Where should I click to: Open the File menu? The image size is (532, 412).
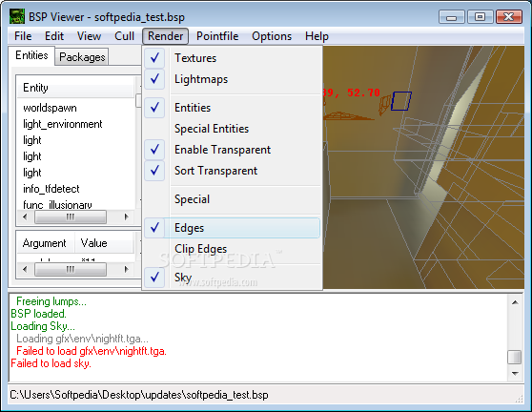click(23, 36)
